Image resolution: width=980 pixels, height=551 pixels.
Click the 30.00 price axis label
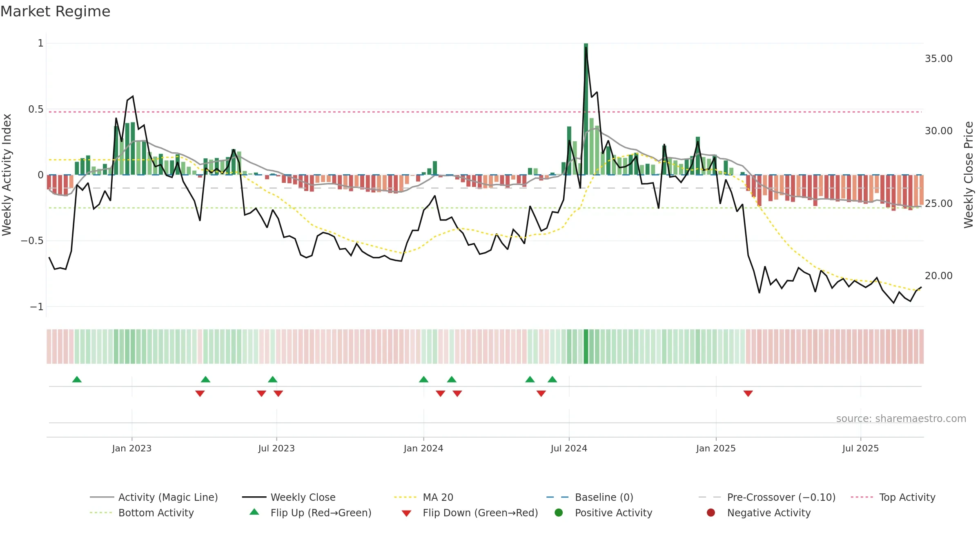tap(939, 131)
